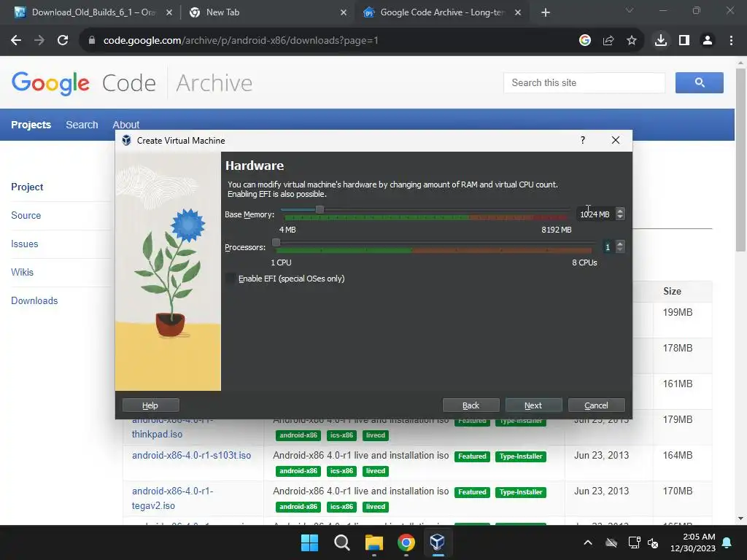This screenshot has width=747, height=560.
Task: Click the Help button in the dialog
Action: point(150,405)
